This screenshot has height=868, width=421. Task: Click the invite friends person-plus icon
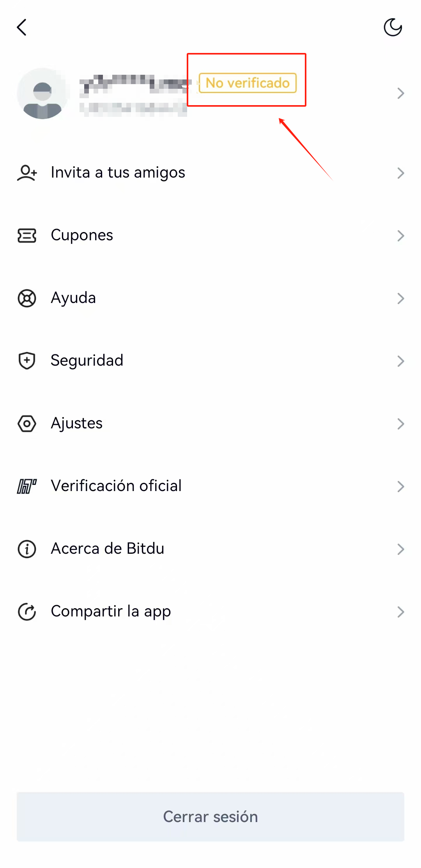click(27, 173)
